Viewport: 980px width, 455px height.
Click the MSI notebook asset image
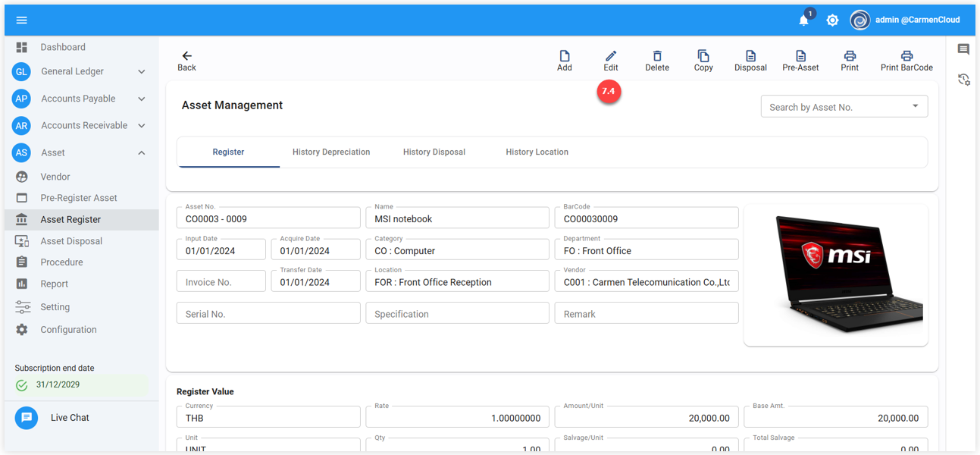835,275
